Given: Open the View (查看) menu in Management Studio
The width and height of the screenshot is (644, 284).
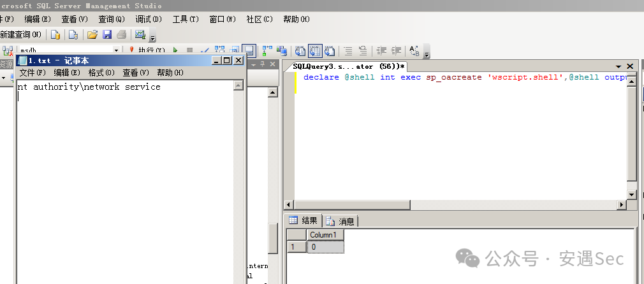Looking at the screenshot, I should pos(75,19).
